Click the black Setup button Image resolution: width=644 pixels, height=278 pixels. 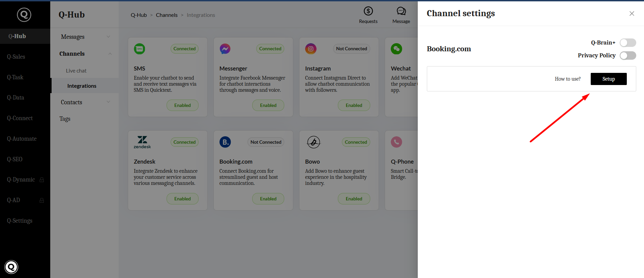(x=608, y=79)
